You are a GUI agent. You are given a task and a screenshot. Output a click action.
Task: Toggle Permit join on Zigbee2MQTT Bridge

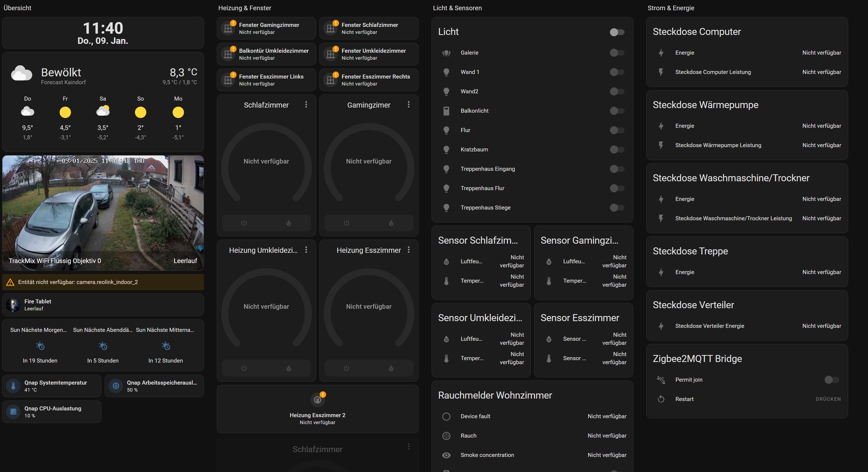point(831,380)
